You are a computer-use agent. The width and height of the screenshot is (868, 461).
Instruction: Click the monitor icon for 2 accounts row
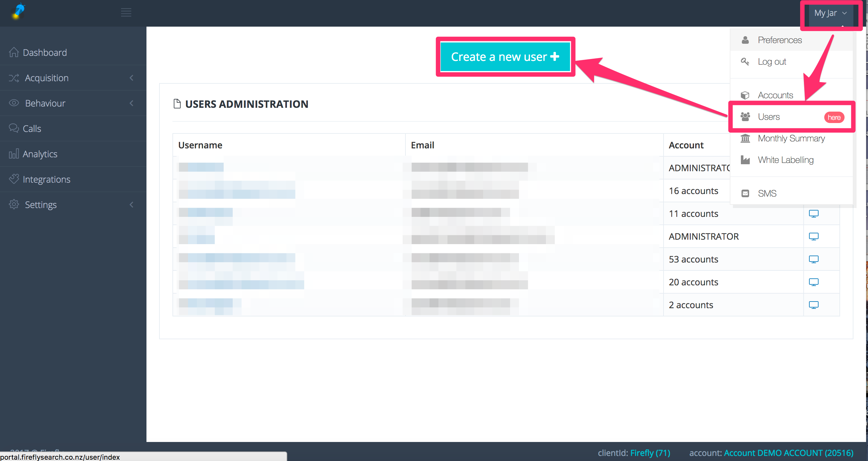pyautogui.click(x=813, y=305)
